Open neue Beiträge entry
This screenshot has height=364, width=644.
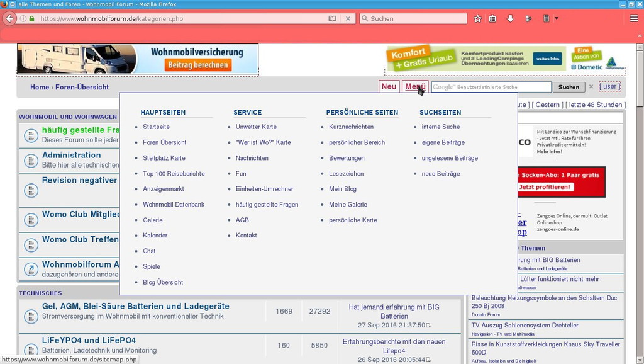pyautogui.click(x=441, y=174)
